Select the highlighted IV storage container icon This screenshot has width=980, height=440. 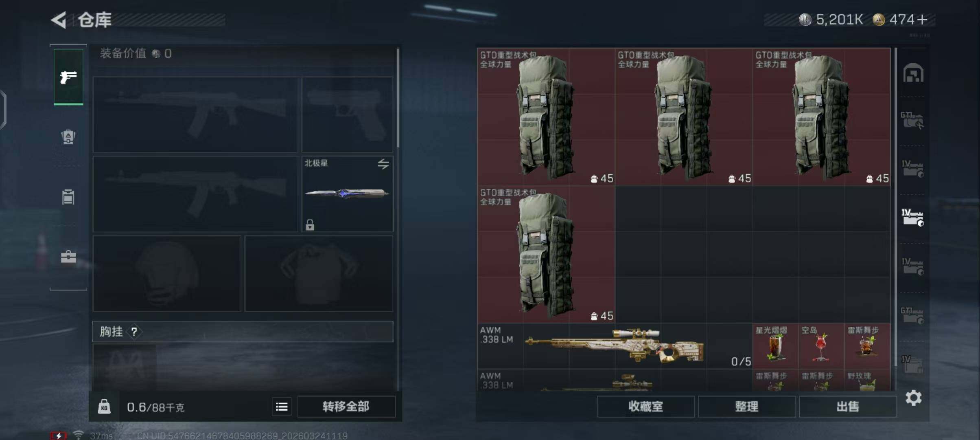(x=912, y=218)
